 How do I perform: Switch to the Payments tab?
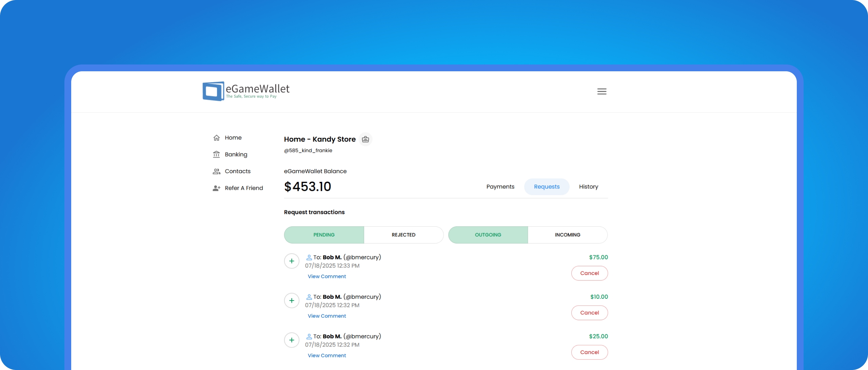tap(500, 187)
